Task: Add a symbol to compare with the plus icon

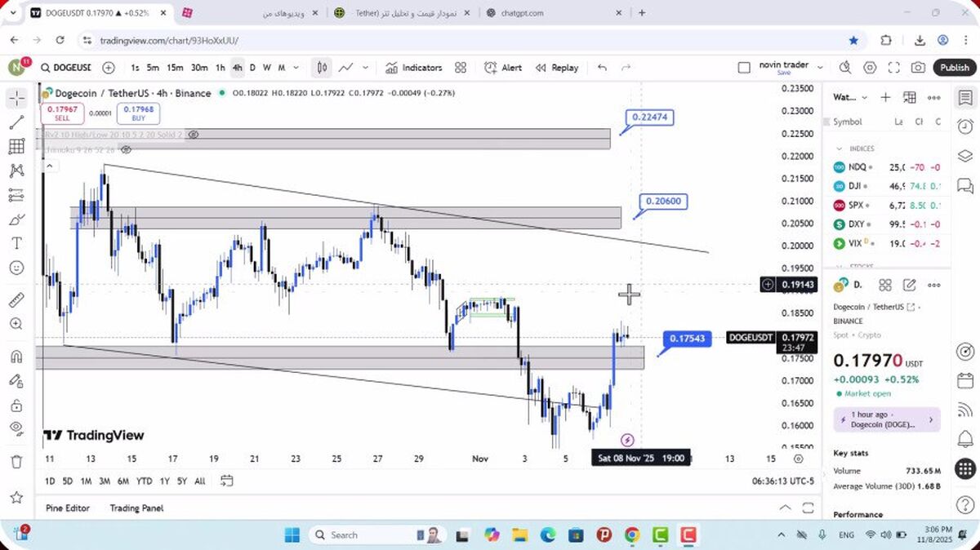Action: (x=109, y=68)
